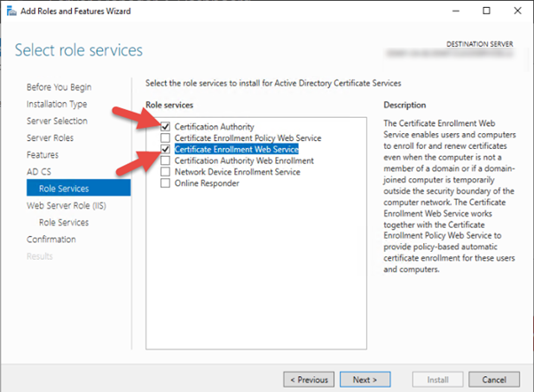Click the wizard icon in title bar
Screen dimensions: 534x392
tap(12, 12)
